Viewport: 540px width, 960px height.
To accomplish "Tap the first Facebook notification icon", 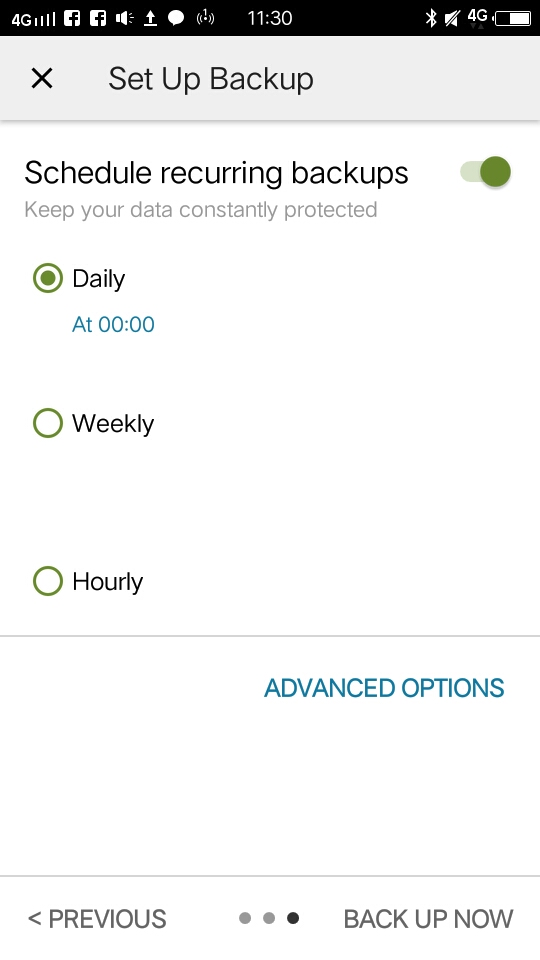I will (72, 18).
